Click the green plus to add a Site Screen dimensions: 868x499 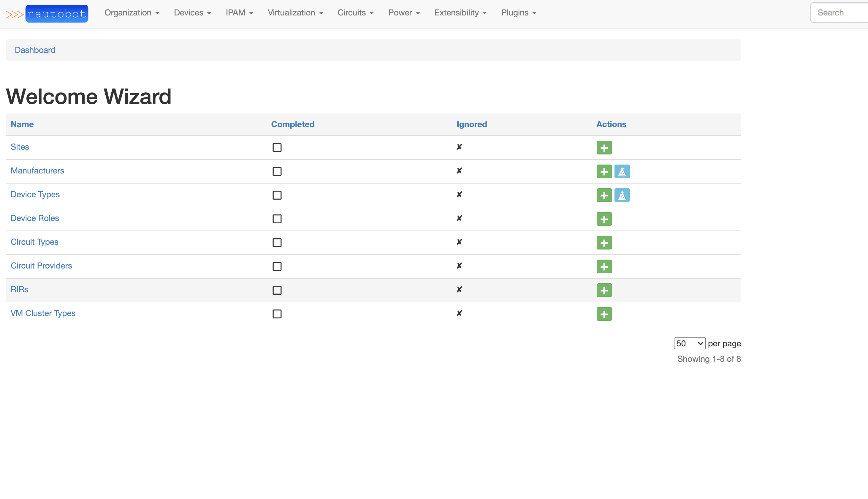click(x=604, y=147)
